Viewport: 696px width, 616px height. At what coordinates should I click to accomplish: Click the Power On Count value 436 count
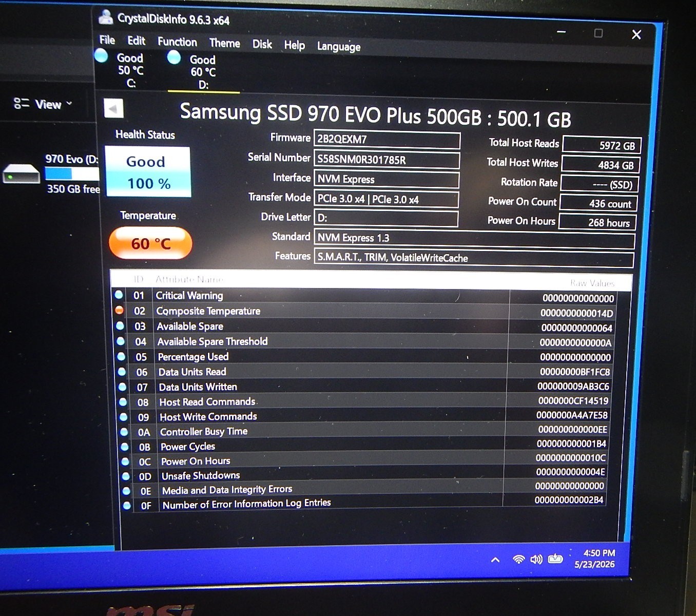[x=598, y=203]
